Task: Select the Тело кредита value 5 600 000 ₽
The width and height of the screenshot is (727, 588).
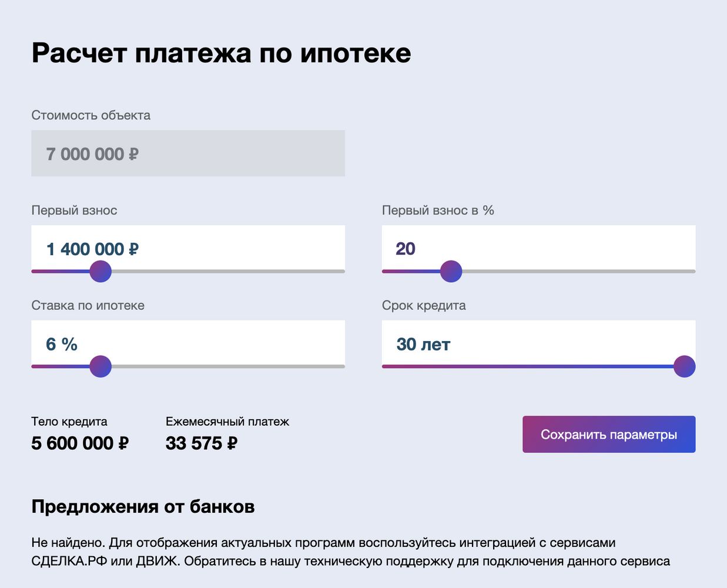Action: click(x=80, y=443)
